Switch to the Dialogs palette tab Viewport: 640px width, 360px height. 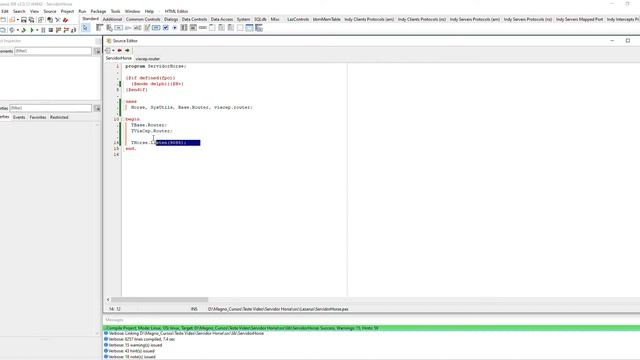pos(171,19)
